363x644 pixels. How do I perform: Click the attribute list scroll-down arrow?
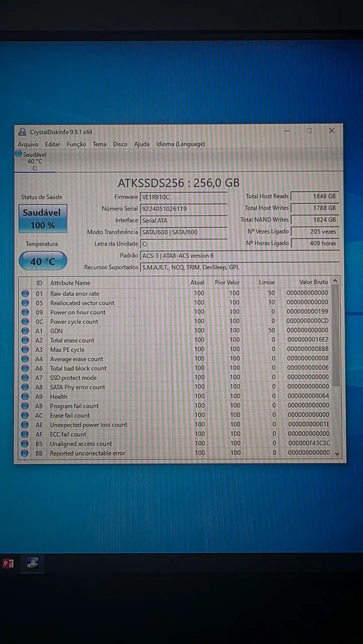337,453
